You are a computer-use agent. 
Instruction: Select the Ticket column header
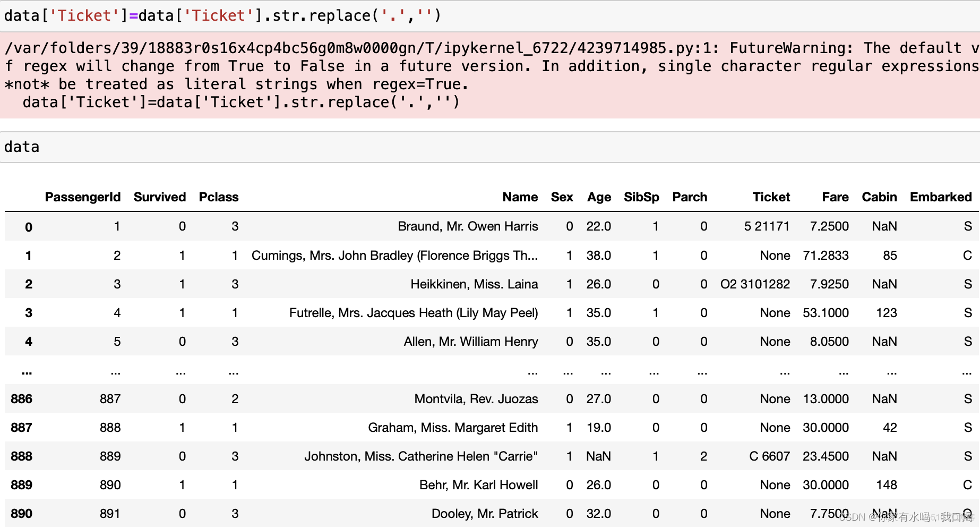771,197
